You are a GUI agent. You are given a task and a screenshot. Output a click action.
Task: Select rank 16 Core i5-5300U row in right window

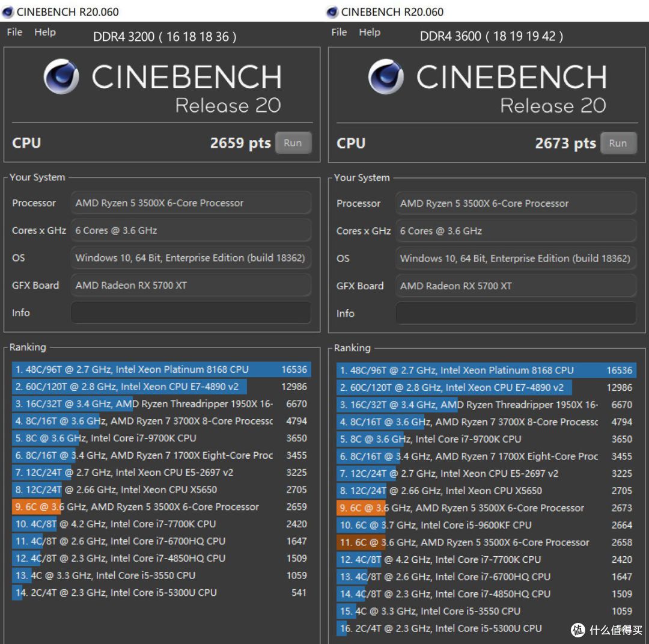pyautogui.click(x=486, y=628)
